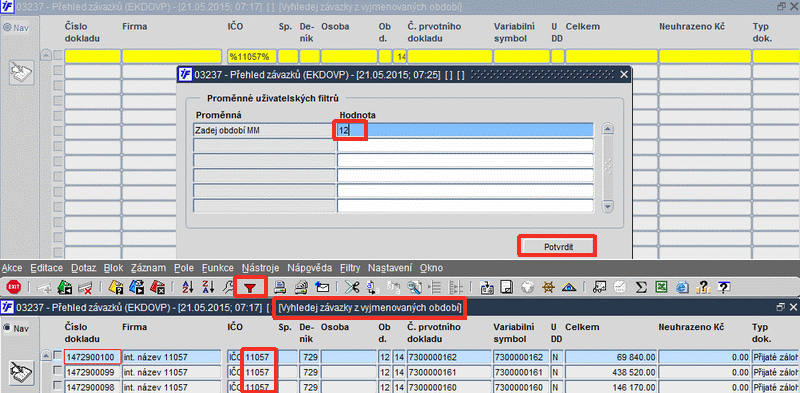Click the tree structure view icon
Viewport: 800px width, 393px height.
coord(456,287)
